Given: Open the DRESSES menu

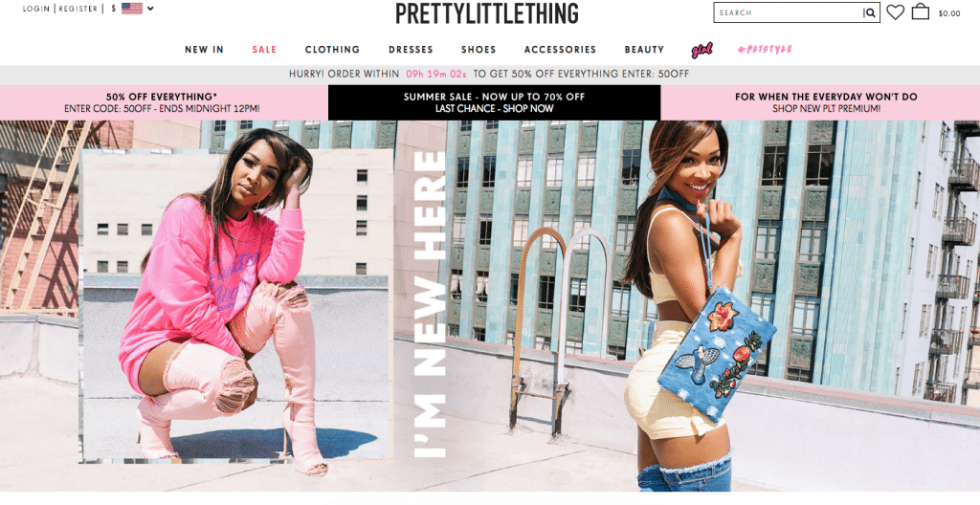Looking at the screenshot, I should (x=411, y=50).
